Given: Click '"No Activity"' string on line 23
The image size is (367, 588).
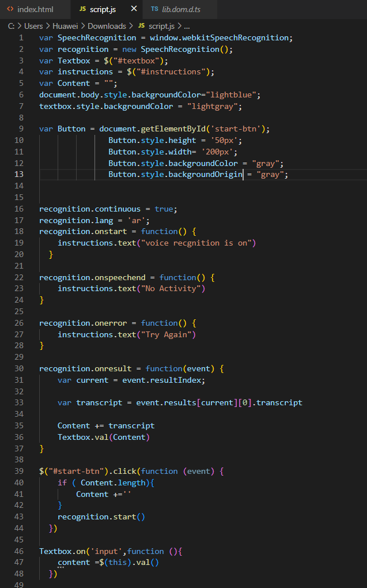Looking at the screenshot, I should point(171,288).
